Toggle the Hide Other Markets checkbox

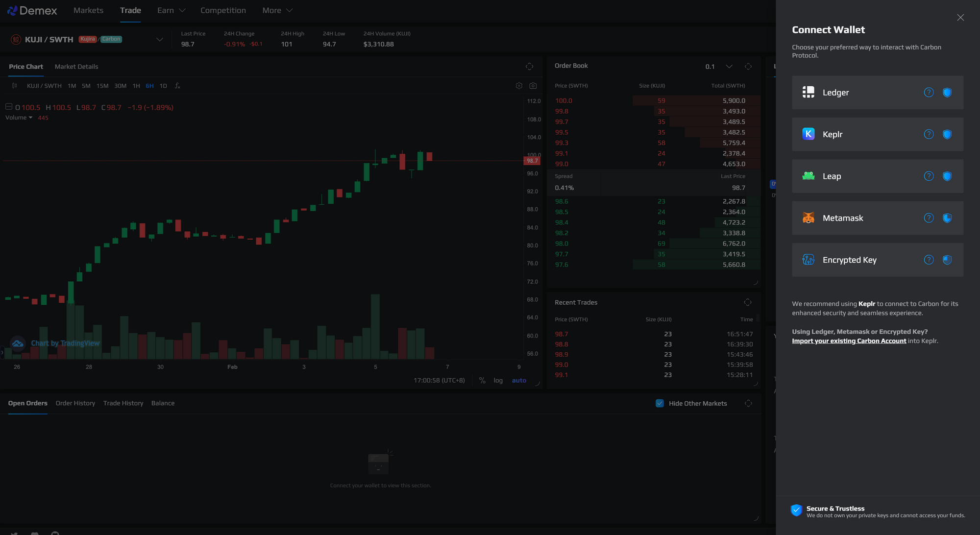(x=660, y=404)
